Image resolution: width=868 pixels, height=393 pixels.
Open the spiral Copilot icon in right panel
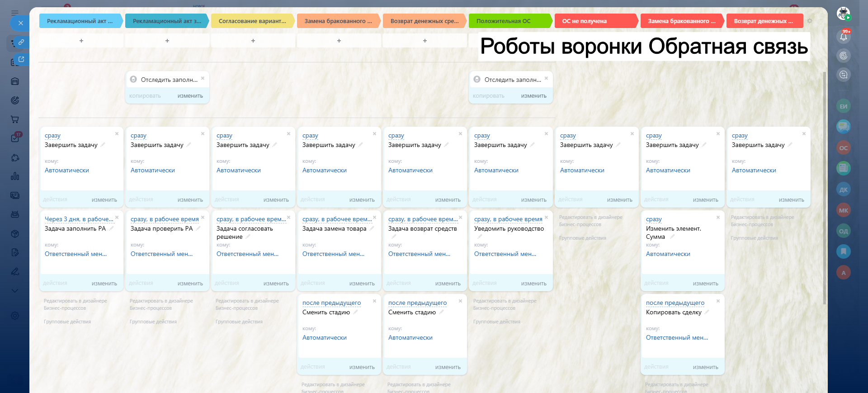[x=844, y=56]
